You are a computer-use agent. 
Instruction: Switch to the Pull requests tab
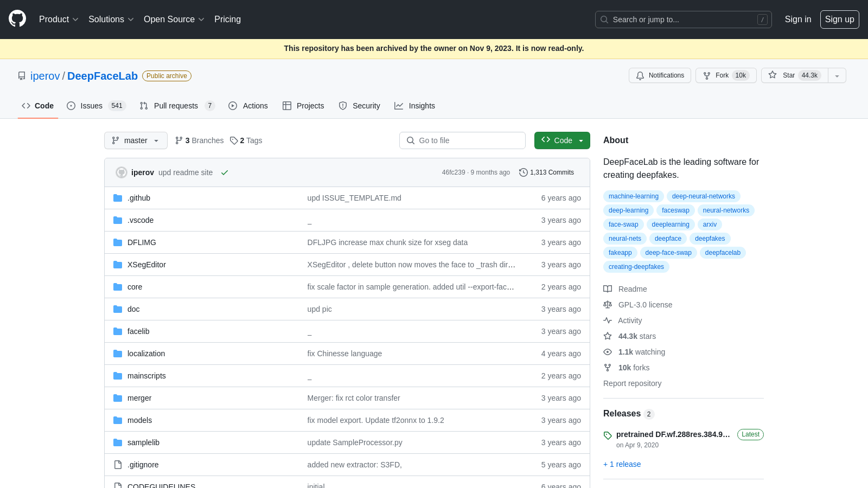177,106
